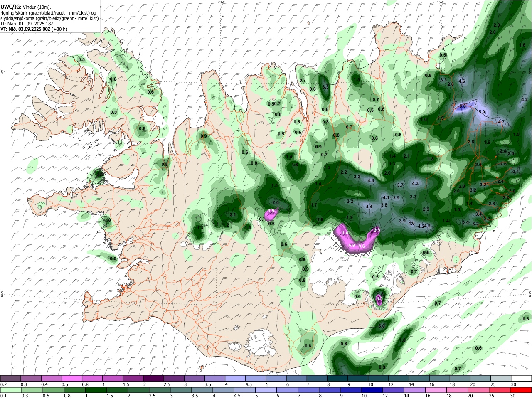This screenshot has height=399, width=532.
Task: Click the dark teal 8 snow-scale swatch
Action: point(337,378)
